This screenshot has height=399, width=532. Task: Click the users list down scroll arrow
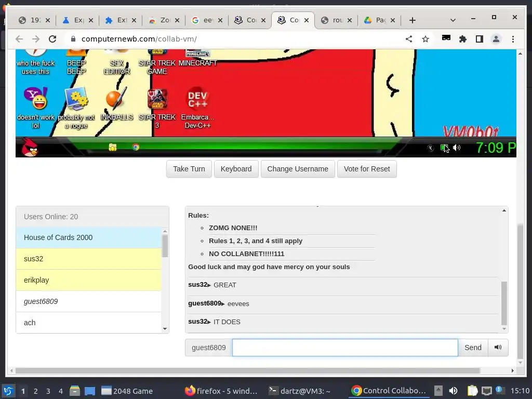[165, 329]
